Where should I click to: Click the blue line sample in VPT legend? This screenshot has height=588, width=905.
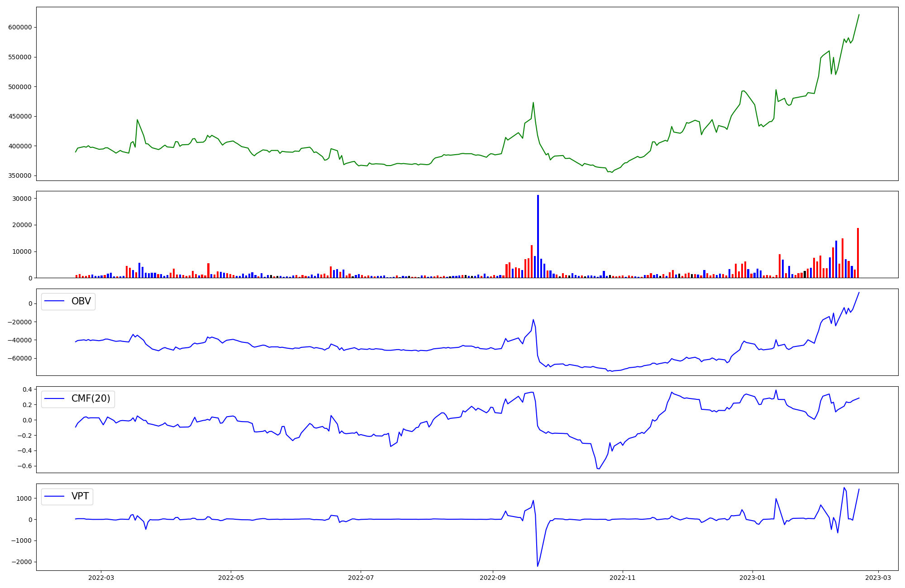pyautogui.click(x=55, y=496)
